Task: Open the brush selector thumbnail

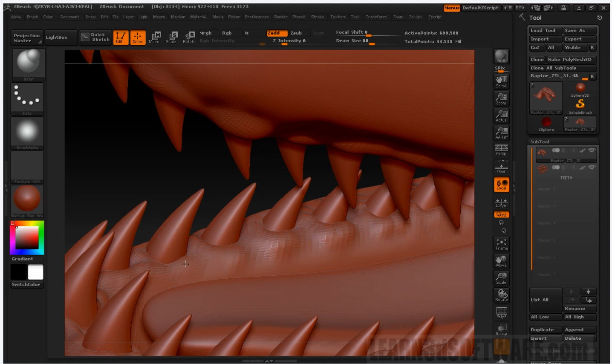Action: point(28,64)
